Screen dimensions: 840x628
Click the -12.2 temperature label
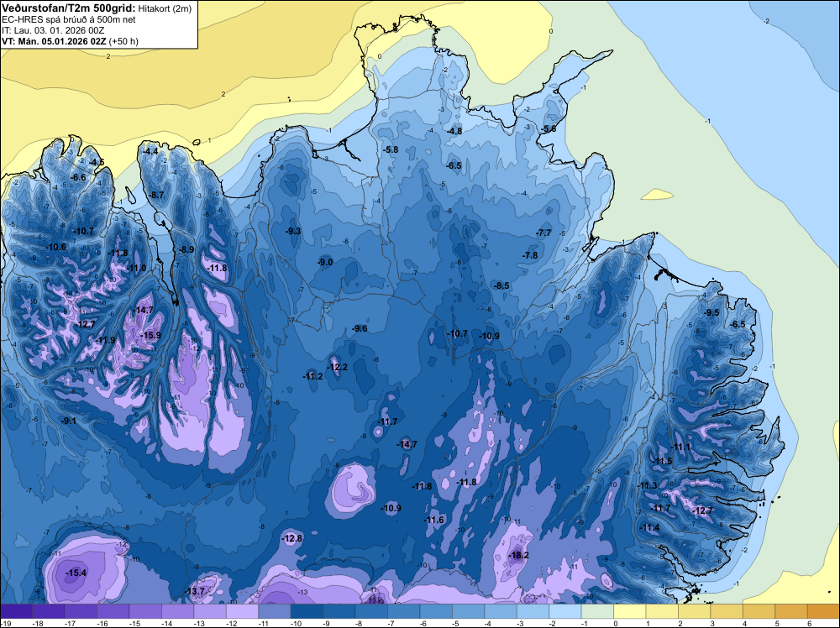tap(338, 367)
